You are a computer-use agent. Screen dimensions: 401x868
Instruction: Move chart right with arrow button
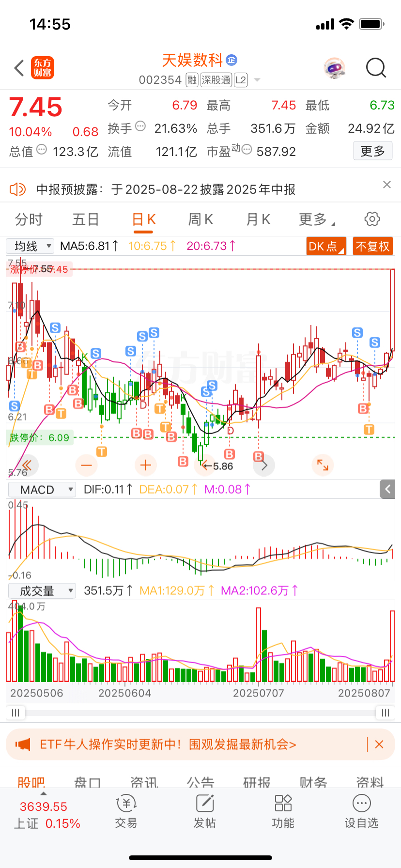coord(264,465)
